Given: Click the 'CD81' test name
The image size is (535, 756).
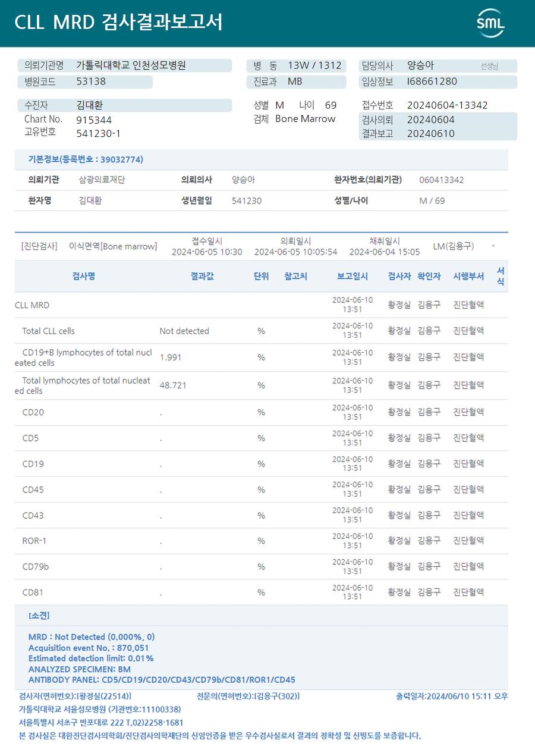Looking at the screenshot, I should pyautogui.click(x=33, y=592).
